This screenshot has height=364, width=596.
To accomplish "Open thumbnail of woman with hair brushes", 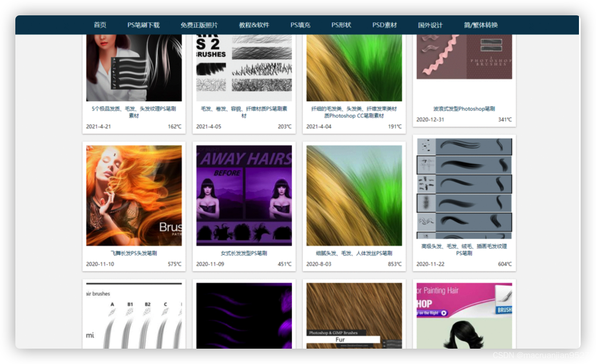I will pos(134,67).
